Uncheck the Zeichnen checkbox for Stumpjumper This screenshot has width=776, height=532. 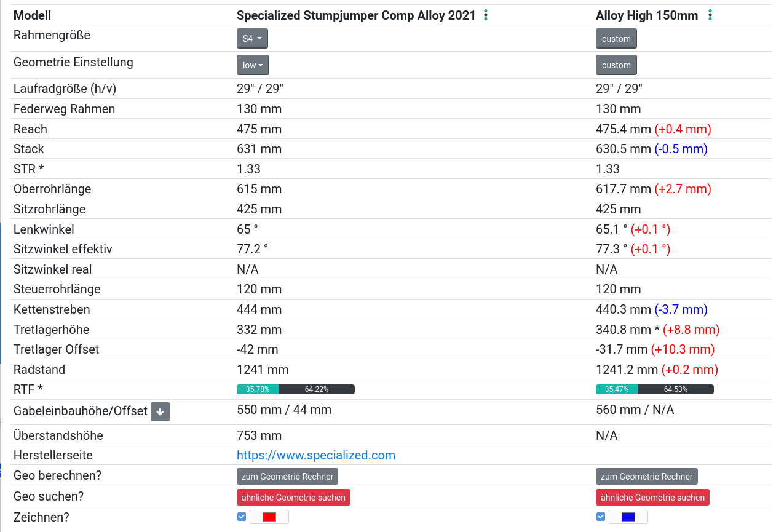point(242,517)
